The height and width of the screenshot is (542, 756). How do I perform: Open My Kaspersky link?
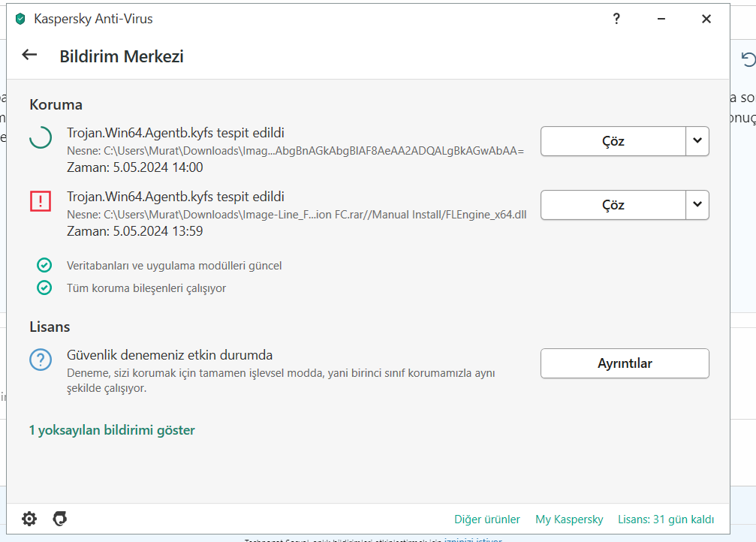coord(569,519)
